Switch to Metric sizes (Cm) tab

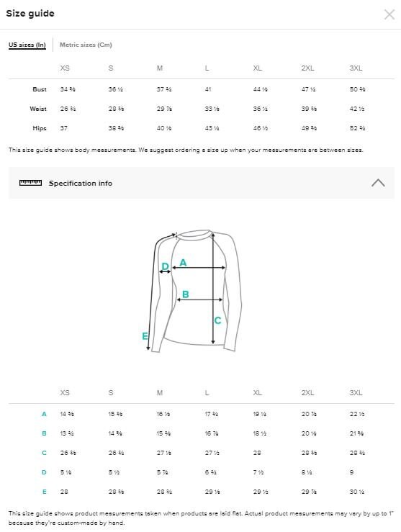point(86,45)
